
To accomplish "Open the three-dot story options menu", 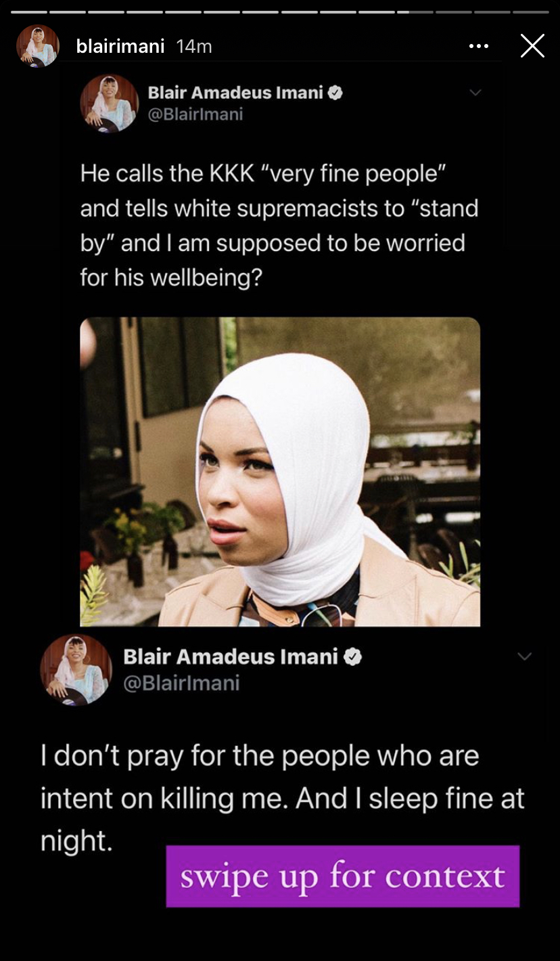I will (x=478, y=46).
